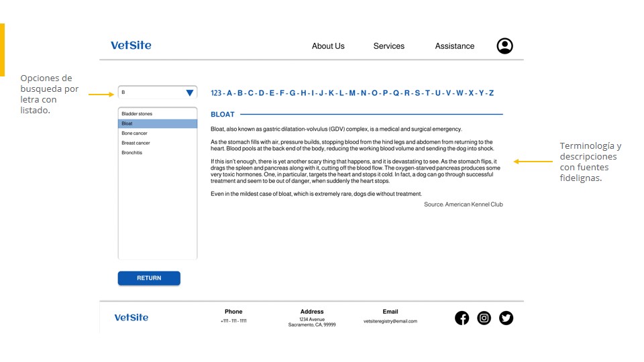This screenshot has width=644, height=362.
Task: Jump to letter A in alphabet index
Action: tap(229, 93)
